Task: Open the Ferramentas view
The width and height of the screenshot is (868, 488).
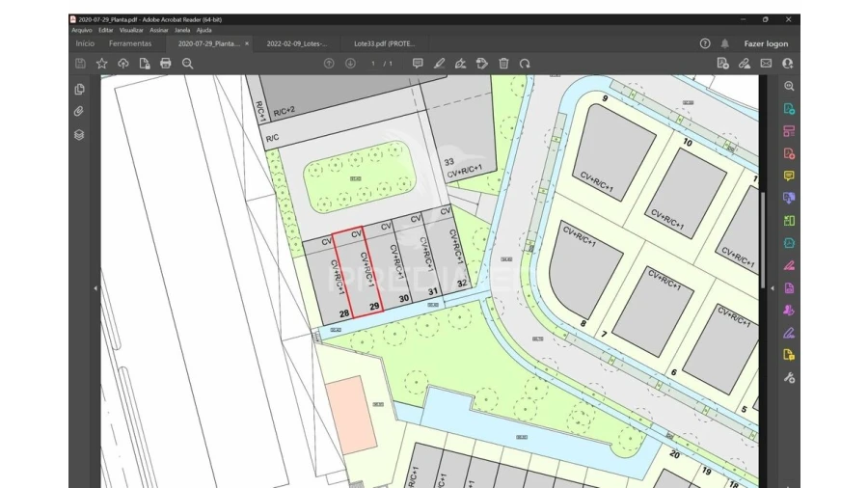Action: pos(130,43)
